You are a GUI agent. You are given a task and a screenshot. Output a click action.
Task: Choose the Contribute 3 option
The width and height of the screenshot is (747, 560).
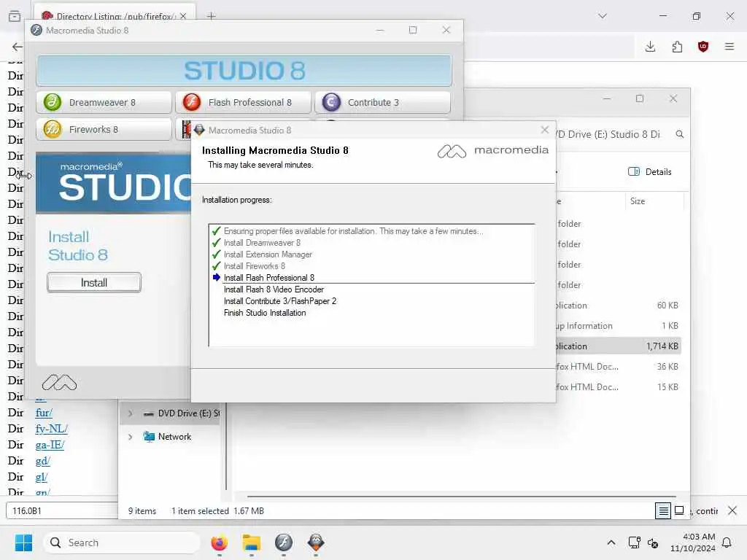(x=382, y=102)
